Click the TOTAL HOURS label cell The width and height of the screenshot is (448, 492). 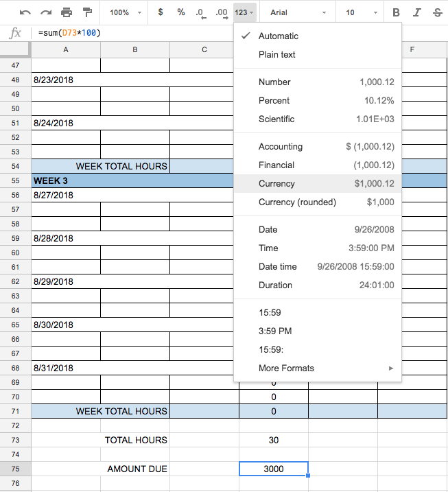pos(100,440)
